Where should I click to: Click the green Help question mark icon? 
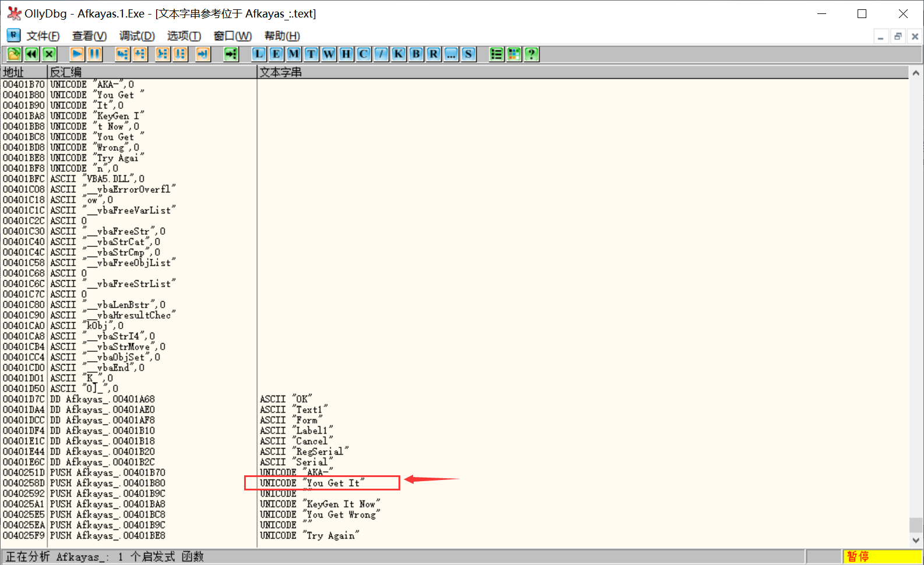point(531,54)
